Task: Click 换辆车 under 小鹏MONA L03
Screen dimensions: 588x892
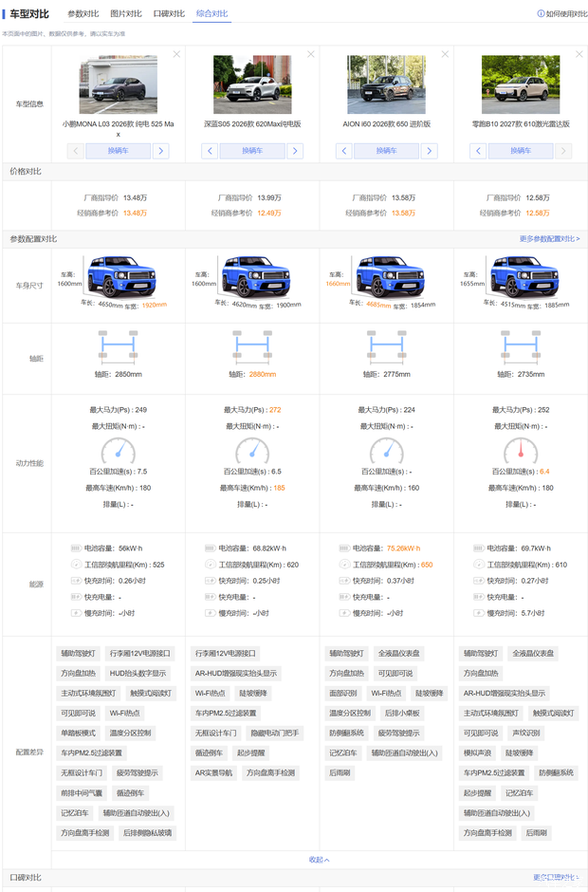Action: [x=119, y=151]
